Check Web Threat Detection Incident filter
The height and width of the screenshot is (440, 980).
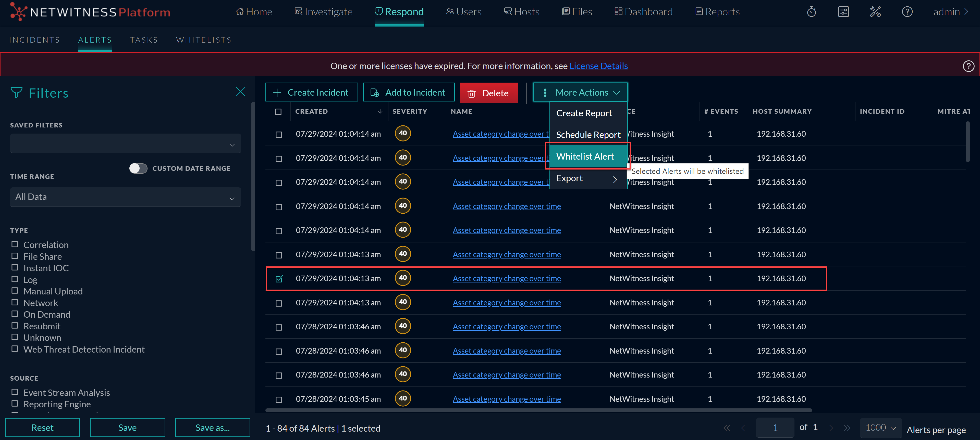[15, 349]
